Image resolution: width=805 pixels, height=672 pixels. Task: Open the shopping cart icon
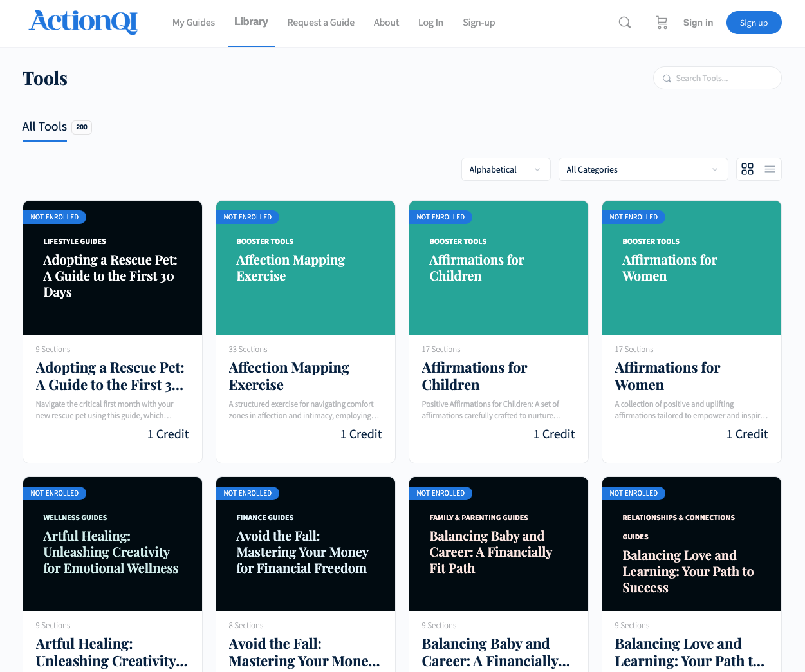[662, 23]
